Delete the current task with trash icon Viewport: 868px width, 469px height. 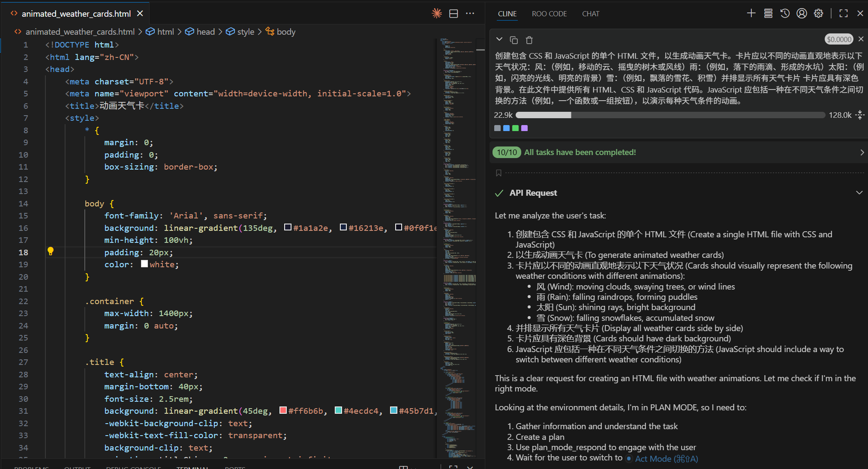pyautogui.click(x=529, y=40)
